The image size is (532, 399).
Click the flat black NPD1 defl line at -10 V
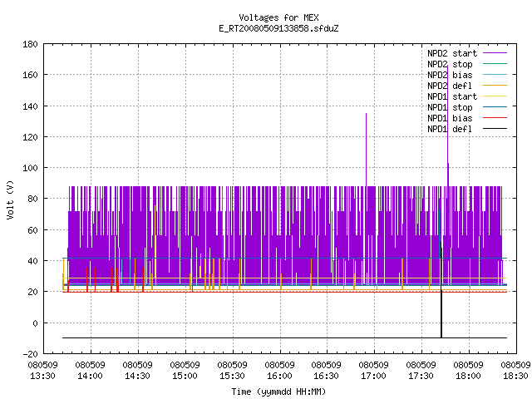[284, 338]
